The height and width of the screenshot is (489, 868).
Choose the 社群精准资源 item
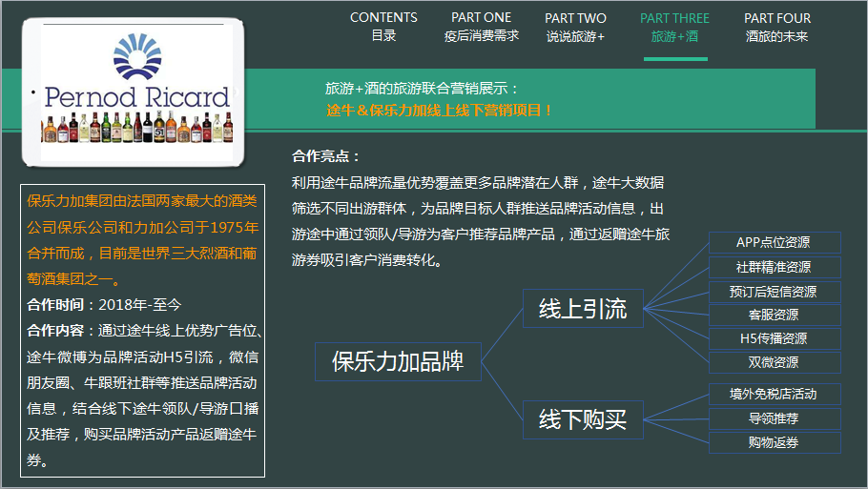(774, 267)
